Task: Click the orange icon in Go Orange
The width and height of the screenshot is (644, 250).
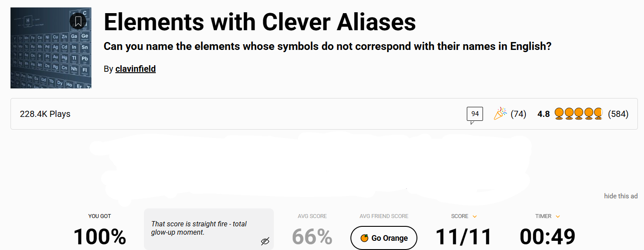Action: click(x=364, y=238)
